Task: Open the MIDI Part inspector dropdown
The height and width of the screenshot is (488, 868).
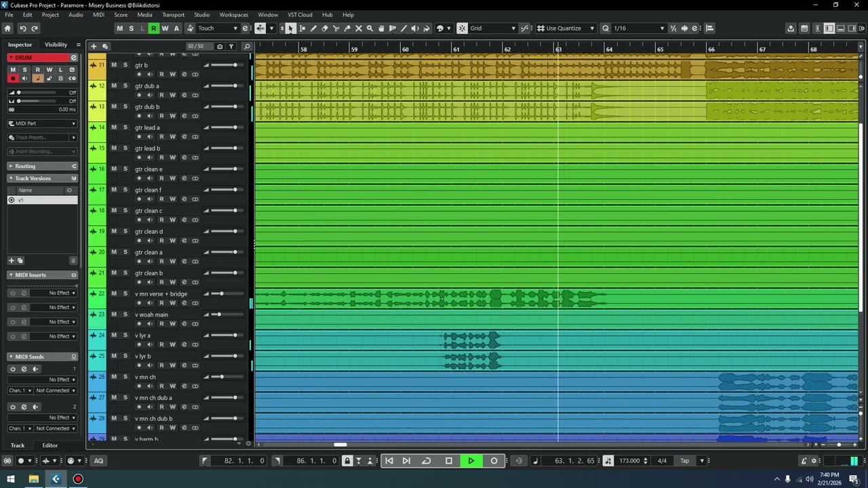Action: (43, 123)
